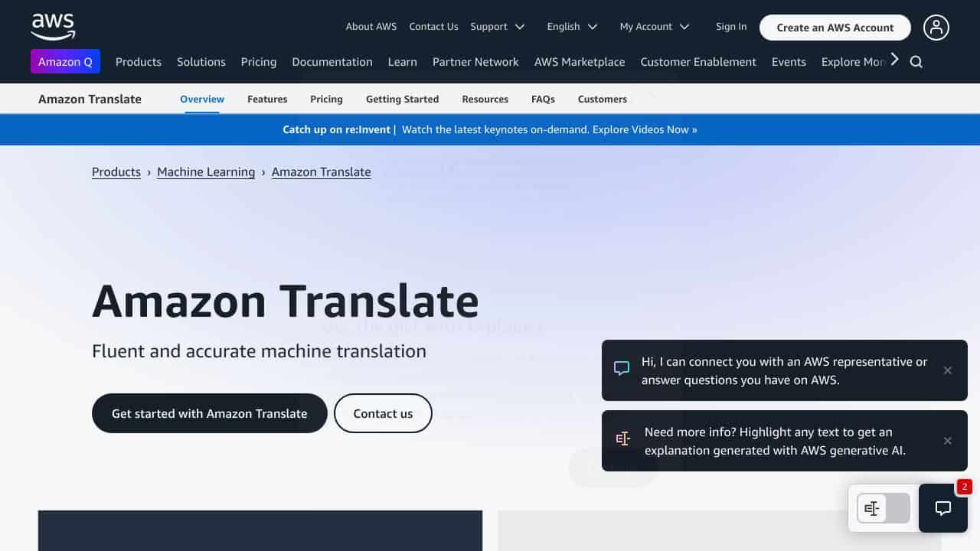Toggle the generative AI explanation switch

884,508
